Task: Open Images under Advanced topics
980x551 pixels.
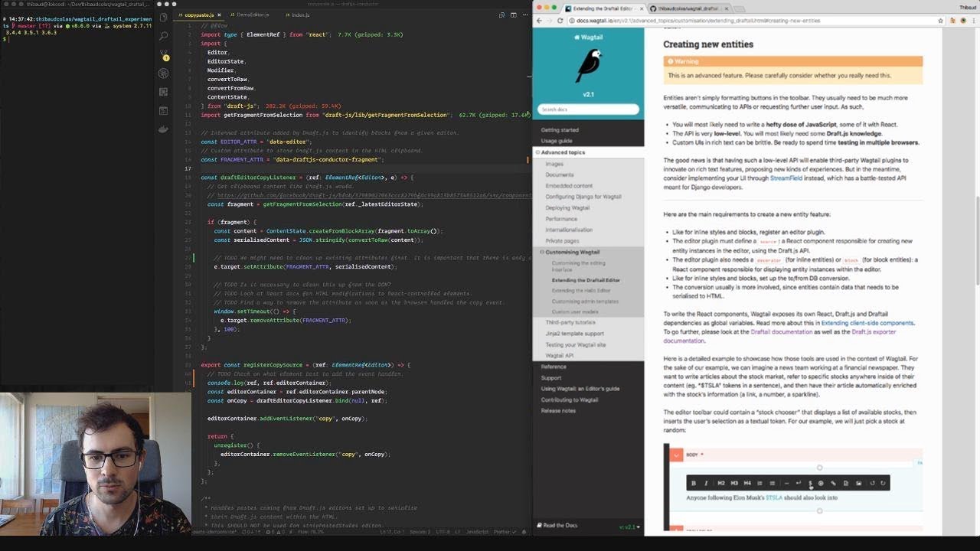Action: point(554,164)
